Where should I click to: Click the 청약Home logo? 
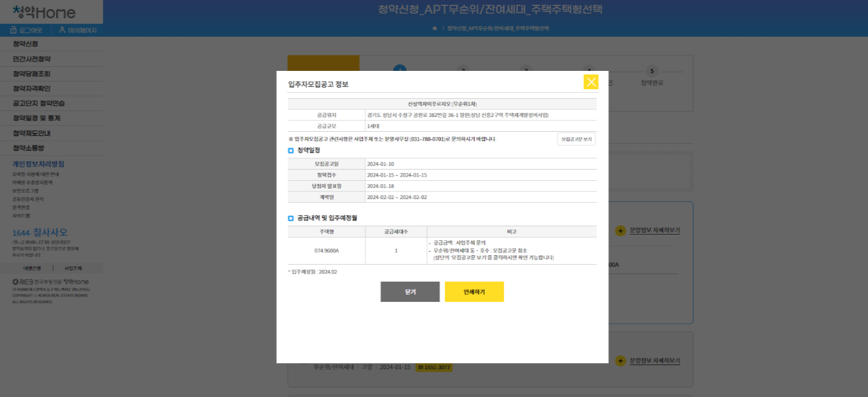pyautogui.click(x=44, y=12)
